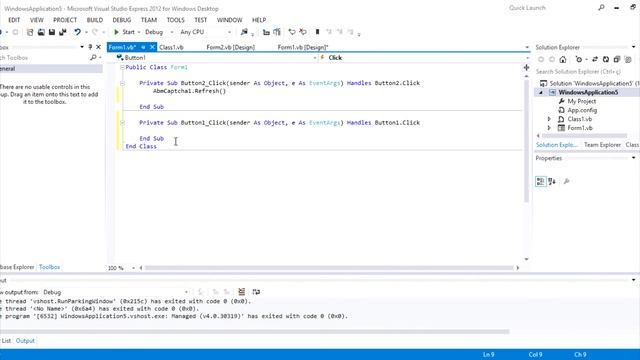Toggle Word Wrap icon in Output toolbar
This screenshot has height=360, width=640.
[x=256, y=291]
